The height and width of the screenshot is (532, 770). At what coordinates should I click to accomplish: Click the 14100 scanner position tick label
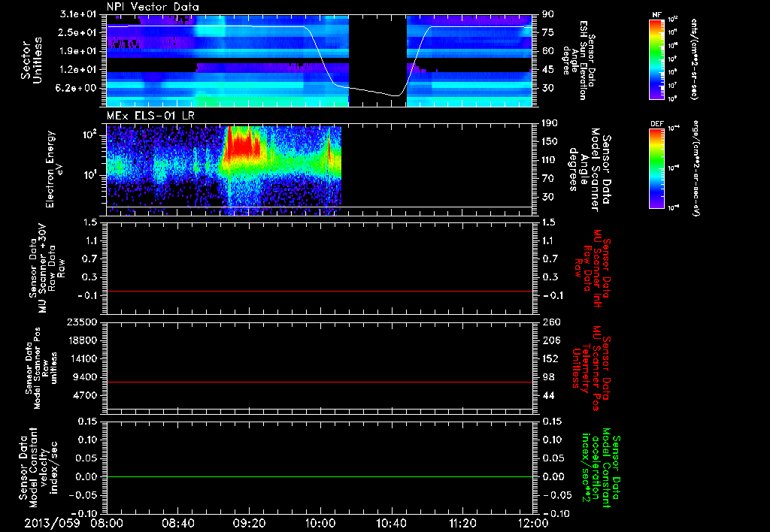click(83, 358)
